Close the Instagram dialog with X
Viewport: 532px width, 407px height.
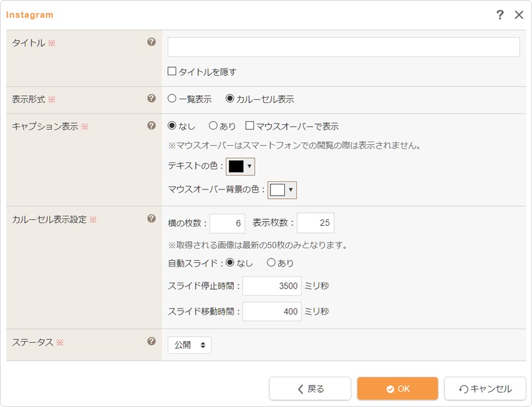click(x=519, y=15)
